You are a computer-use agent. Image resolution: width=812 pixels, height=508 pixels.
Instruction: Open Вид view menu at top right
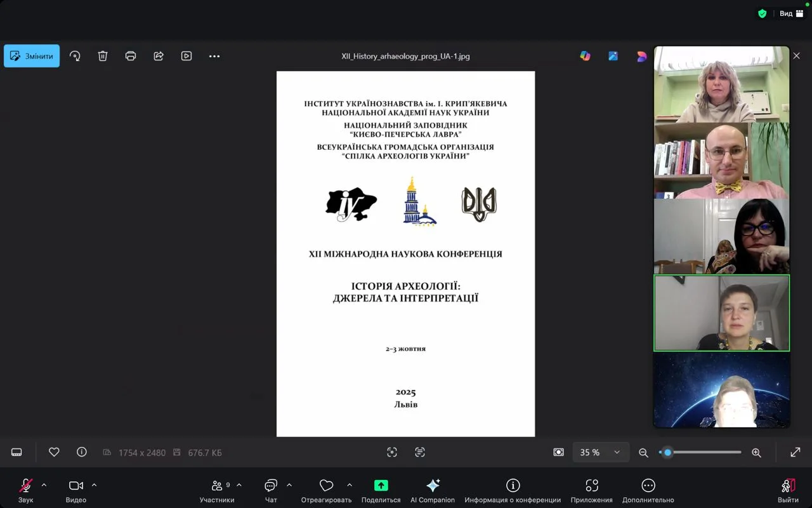pos(790,13)
